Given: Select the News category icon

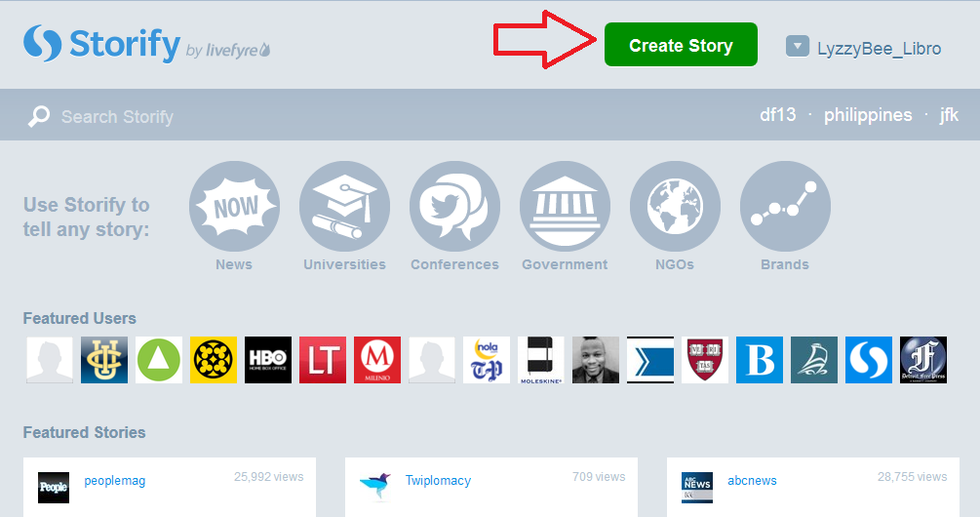Looking at the screenshot, I should tap(234, 207).
